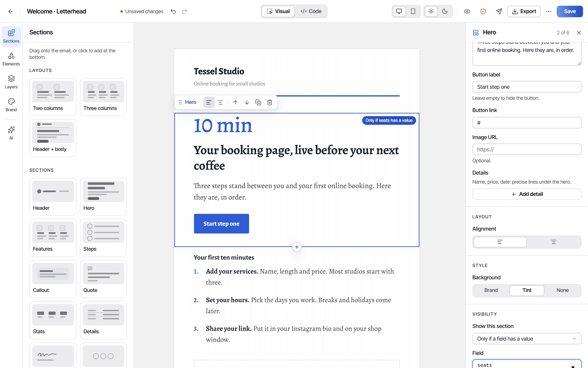Screen dimensions: 588x368
Task: Click the Export button
Action: pyautogui.click(x=524, y=11)
